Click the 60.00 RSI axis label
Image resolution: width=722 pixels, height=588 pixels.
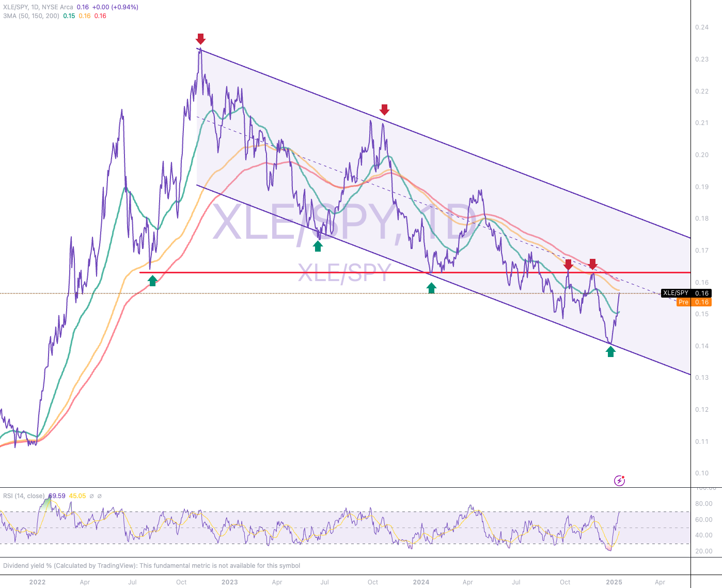point(704,520)
